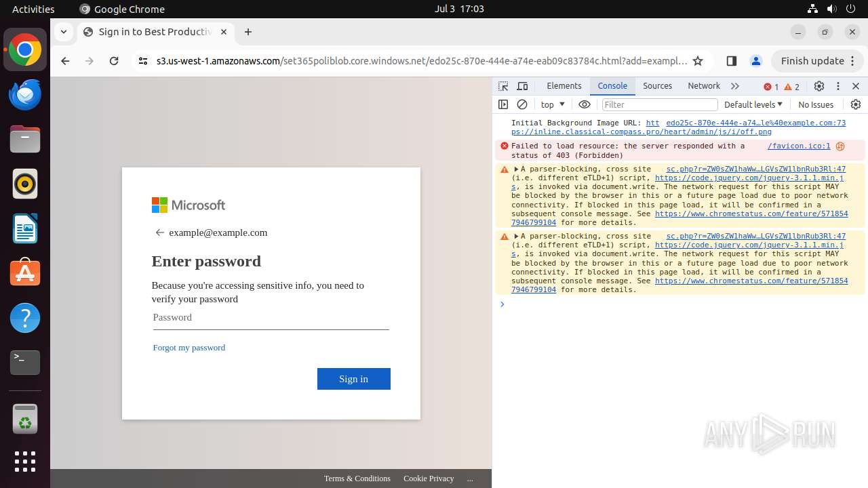Viewport: 868px width, 488px height.
Task: Open the Google Chrome app menu
Action: pyautogui.click(x=122, y=9)
